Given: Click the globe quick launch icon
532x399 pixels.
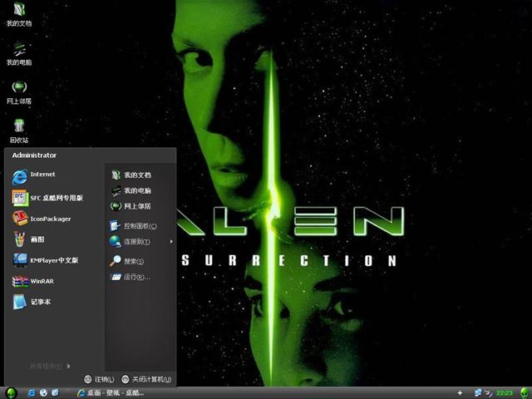Looking at the screenshot, I should 43,393.
